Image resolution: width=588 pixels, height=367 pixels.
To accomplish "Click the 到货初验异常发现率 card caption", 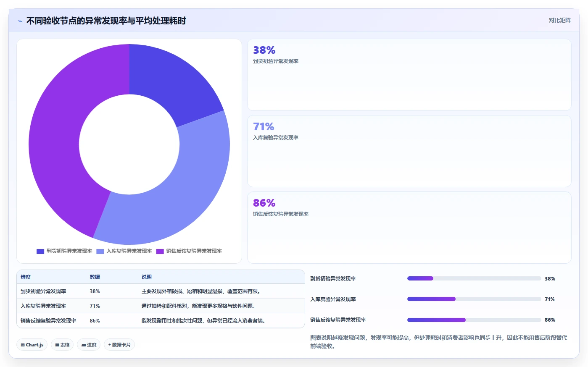I will pyautogui.click(x=276, y=61).
